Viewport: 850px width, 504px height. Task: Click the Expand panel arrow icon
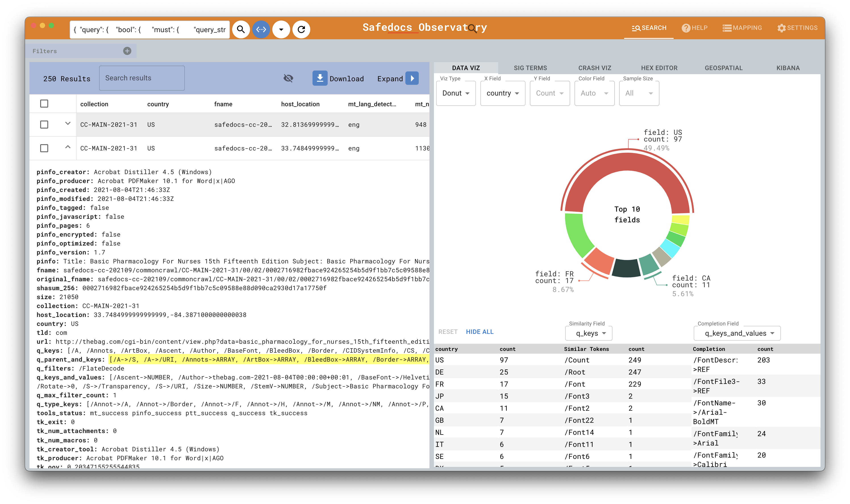pos(412,78)
